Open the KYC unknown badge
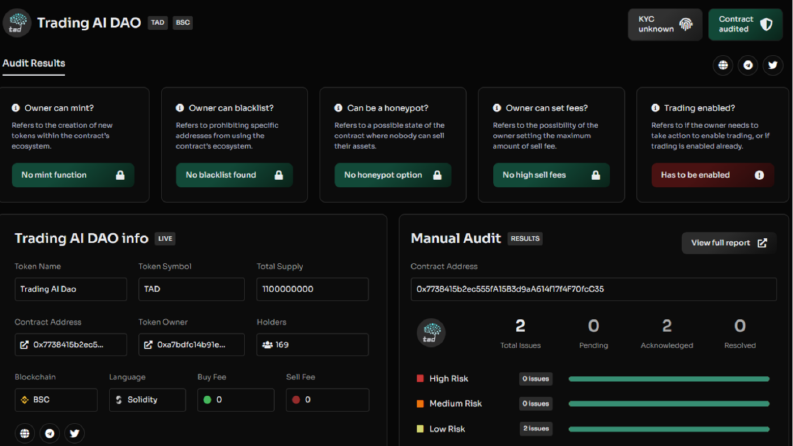This screenshot has height=446, width=793. coord(665,24)
